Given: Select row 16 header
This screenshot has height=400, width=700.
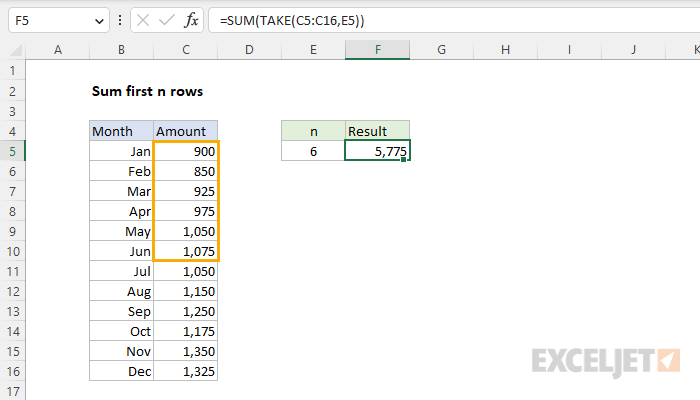Looking at the screenshot, I should (x=12, y=371).
